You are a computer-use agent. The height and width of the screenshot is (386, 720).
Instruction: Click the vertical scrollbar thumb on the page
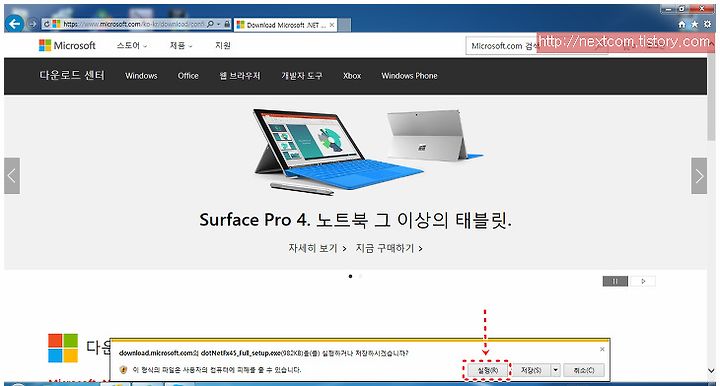711,96
